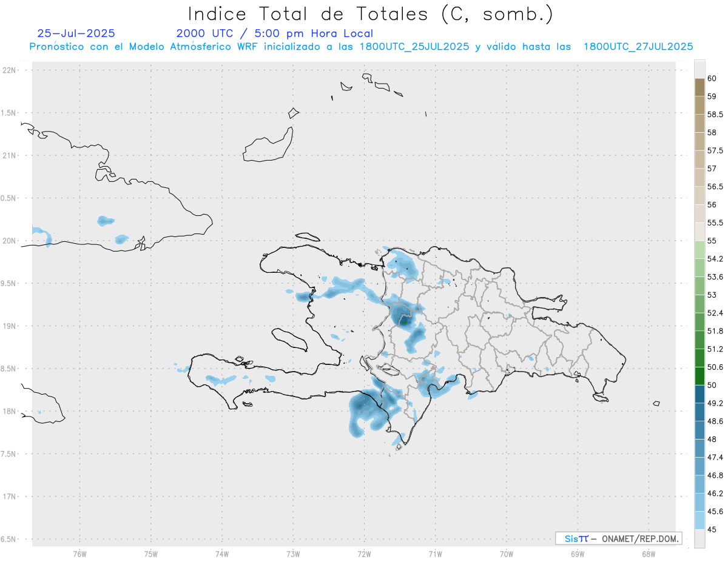Click the '51.2' colorbar label
The image size is (728, 562).
point(715,349)
